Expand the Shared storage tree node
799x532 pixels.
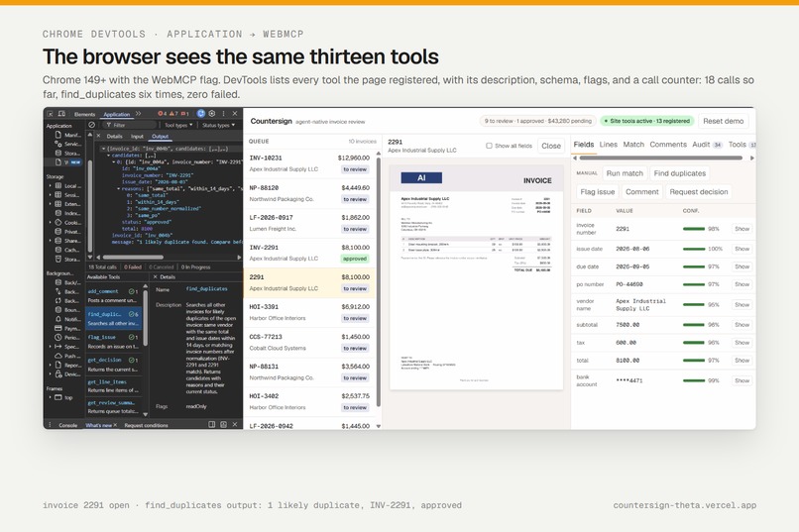pos(51,241)
